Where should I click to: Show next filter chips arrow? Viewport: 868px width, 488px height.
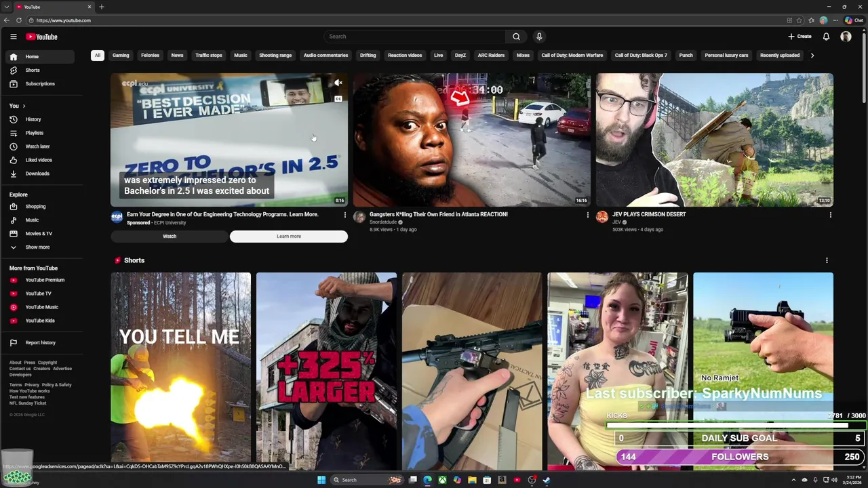point(812,56)
